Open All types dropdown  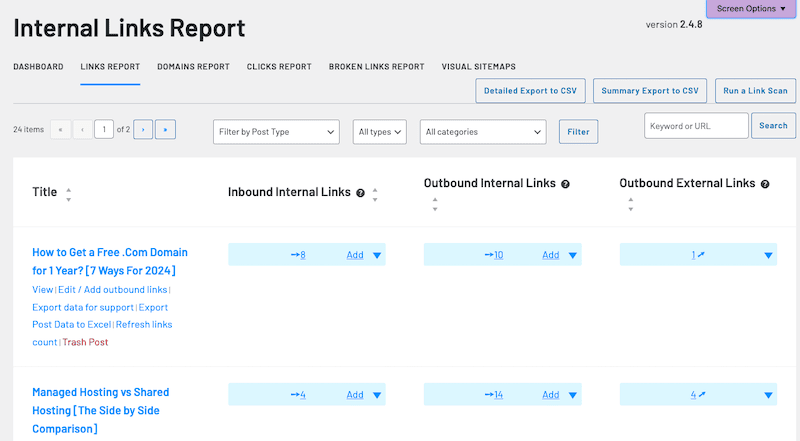click(380, 132)
